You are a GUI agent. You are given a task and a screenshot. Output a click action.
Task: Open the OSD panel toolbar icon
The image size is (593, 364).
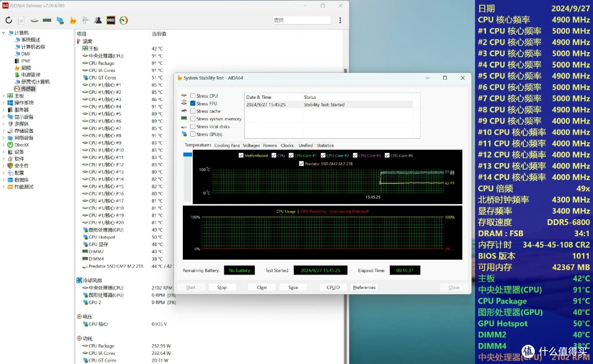pos(111,20)
